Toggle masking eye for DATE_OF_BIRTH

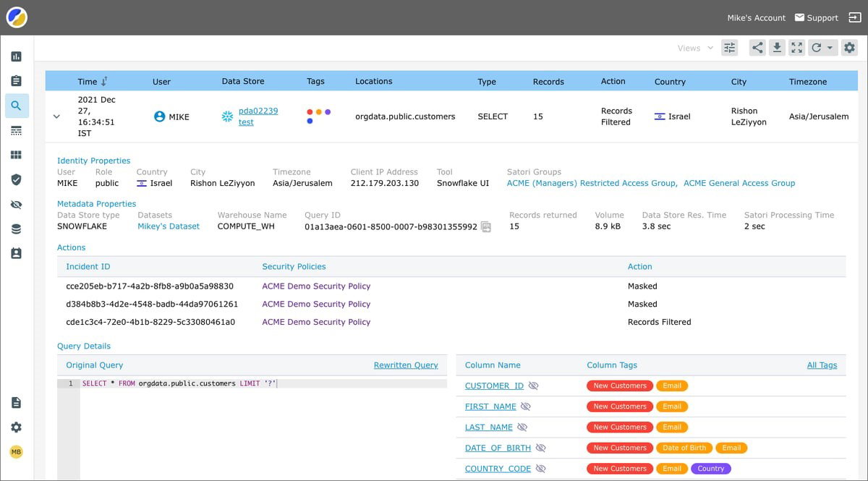point(540,448)
